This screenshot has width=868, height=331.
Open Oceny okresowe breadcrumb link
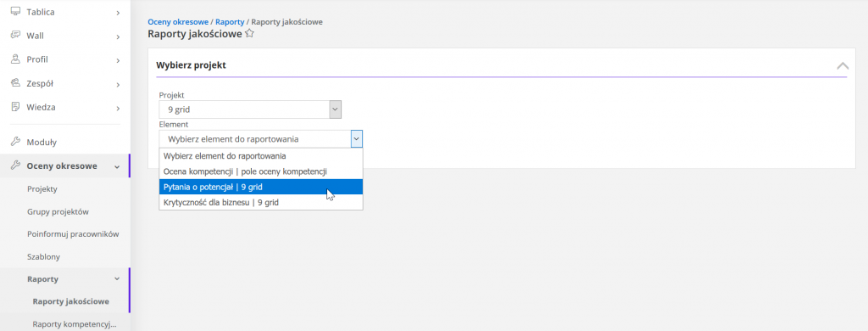178,21
